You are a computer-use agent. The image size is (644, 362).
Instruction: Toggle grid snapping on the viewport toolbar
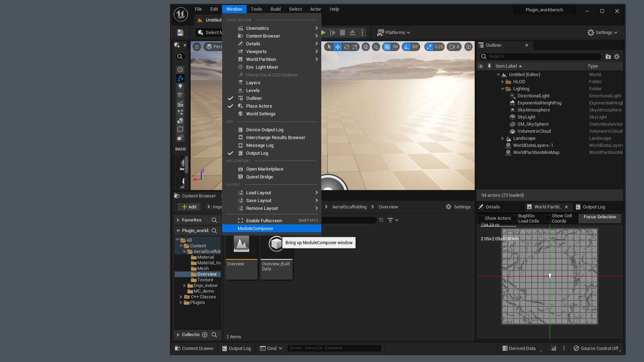pyautogui.click(x=387, y=47)
